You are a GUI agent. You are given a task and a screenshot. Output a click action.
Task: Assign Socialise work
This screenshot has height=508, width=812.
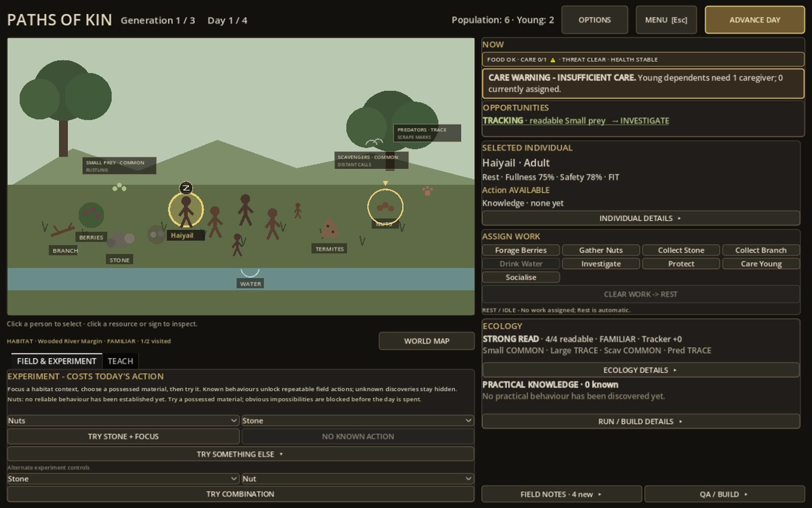coord(521,277)
